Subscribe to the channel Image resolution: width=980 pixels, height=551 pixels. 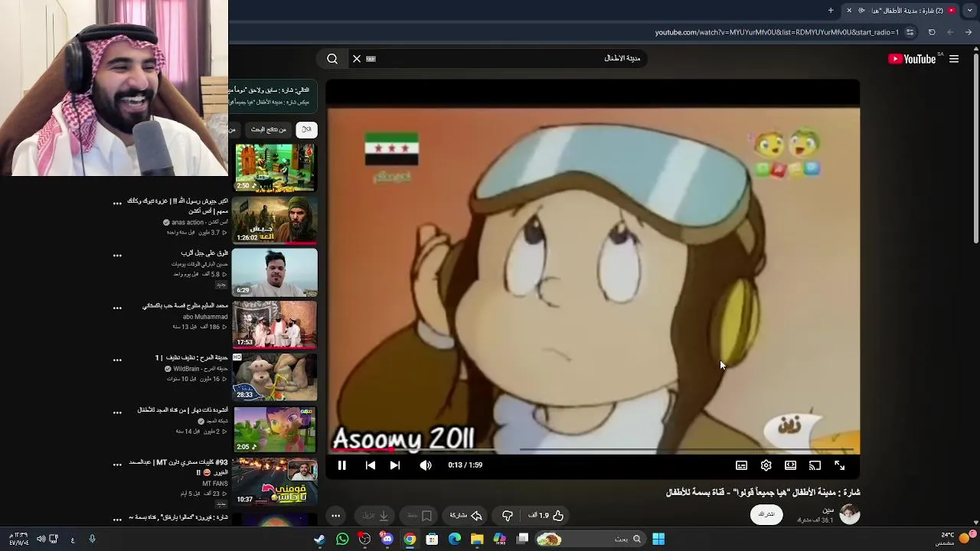766,514
